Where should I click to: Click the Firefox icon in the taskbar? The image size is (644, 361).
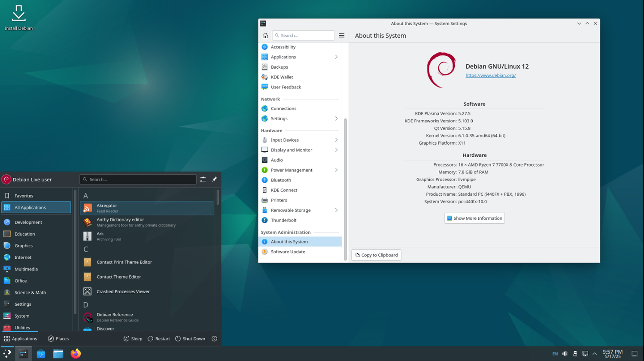[76, 354]
